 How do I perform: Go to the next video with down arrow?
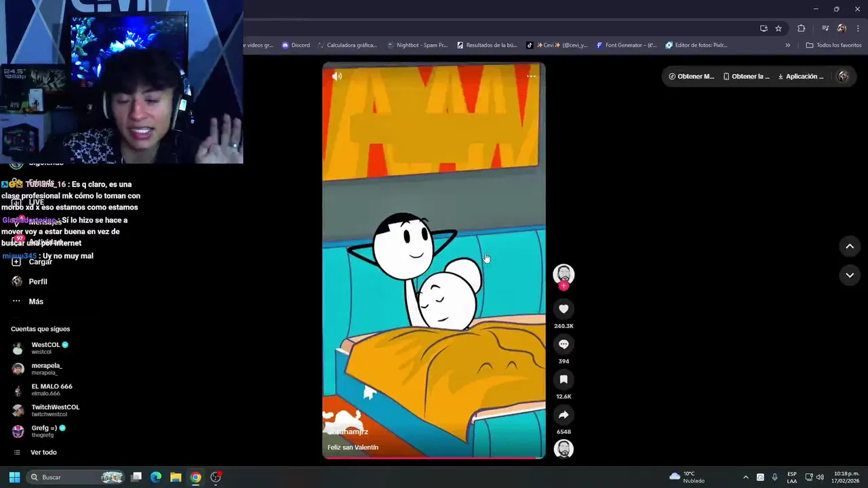850,275
